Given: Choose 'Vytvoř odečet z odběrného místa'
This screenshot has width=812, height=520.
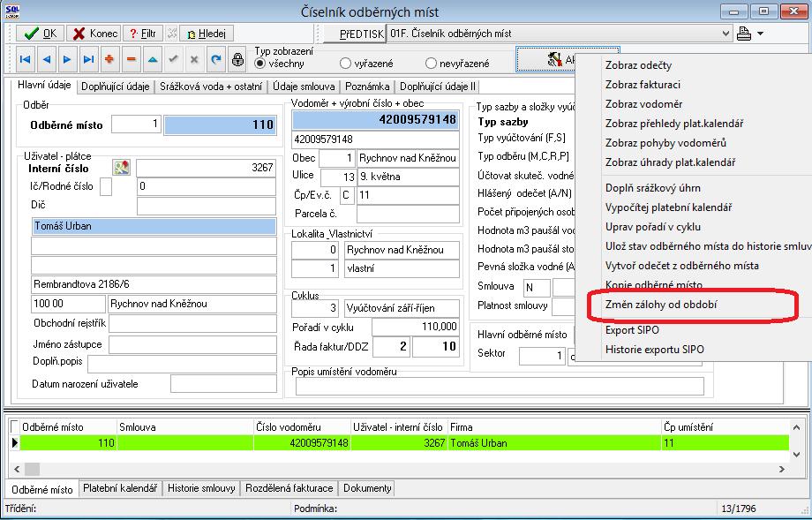Looking at the screenshot, I should [x=682, y=266].
